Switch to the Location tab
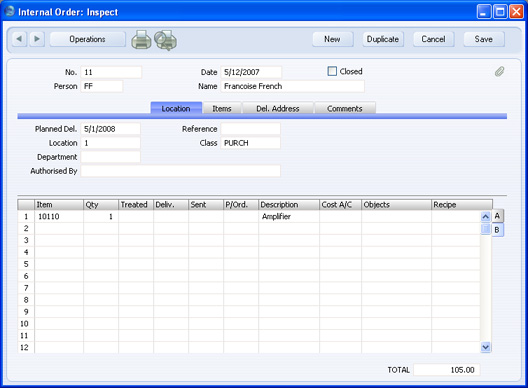Screen dimensions: 528x388 coord(176,108)
